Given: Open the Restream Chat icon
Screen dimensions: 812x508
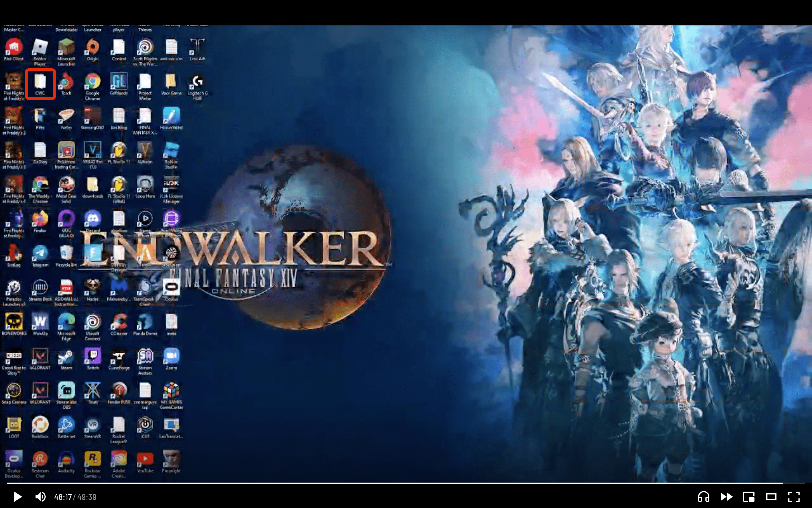Looking at the screenshot, I should pos(40,464).
